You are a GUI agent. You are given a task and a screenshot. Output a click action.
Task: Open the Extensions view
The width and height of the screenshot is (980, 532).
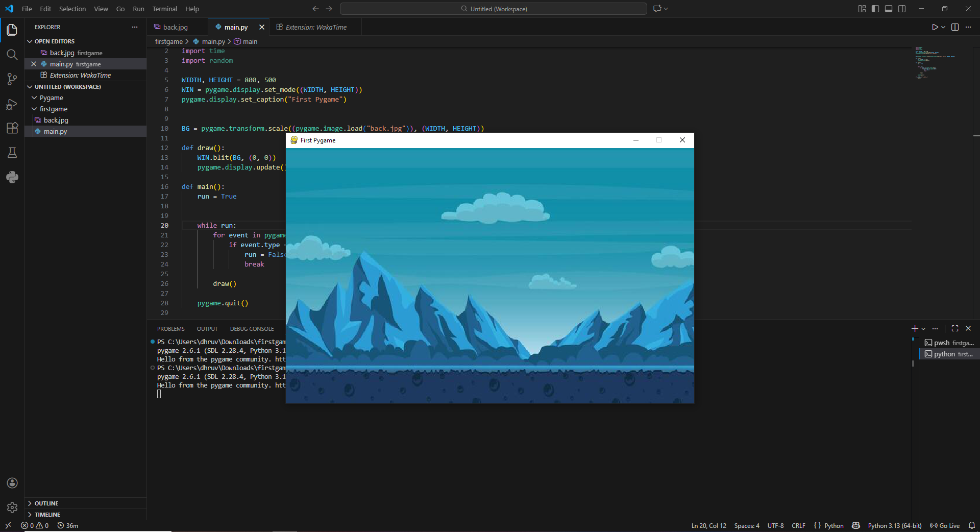(x=12, y=128)
